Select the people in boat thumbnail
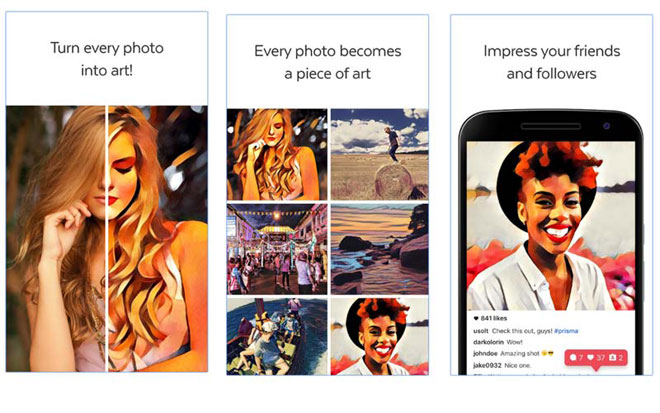This screenshot has width=660, height=413. pyautogui.click(x=277, y=336)
